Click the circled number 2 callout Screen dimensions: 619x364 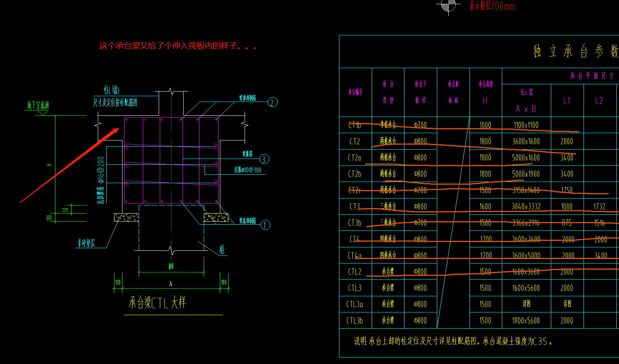pyautogui.click(x=273, y=102)
